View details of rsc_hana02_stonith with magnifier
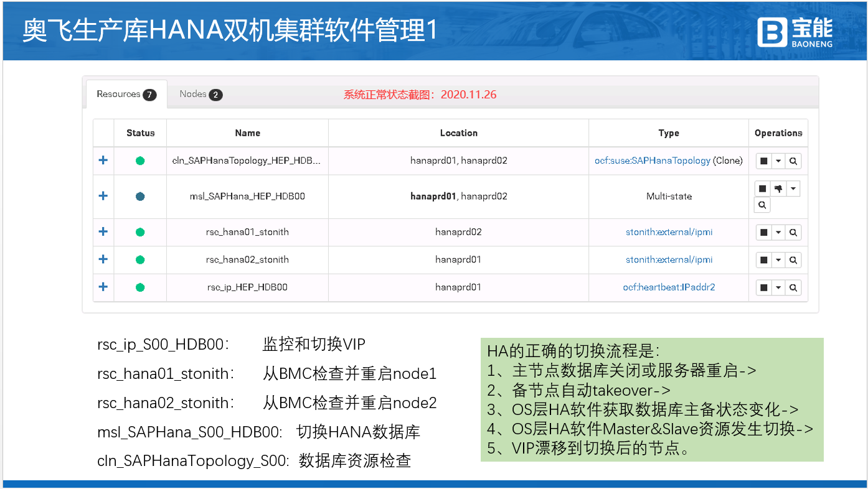868x489 pixels. [793, 260]
